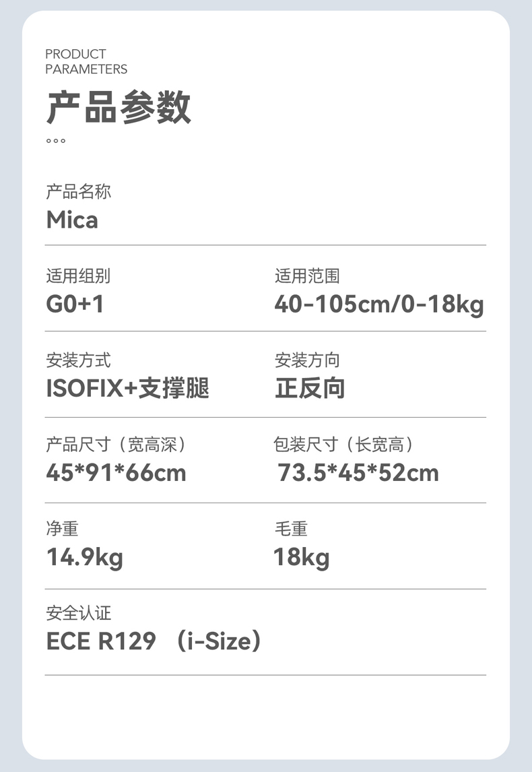Click the 18kg gross weight value
This screenshot has height=772, width=532.
[x=302, y=558]
